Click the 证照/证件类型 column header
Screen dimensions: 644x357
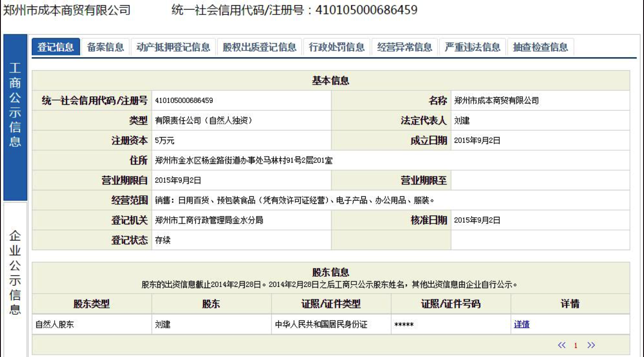coord(331,304)
